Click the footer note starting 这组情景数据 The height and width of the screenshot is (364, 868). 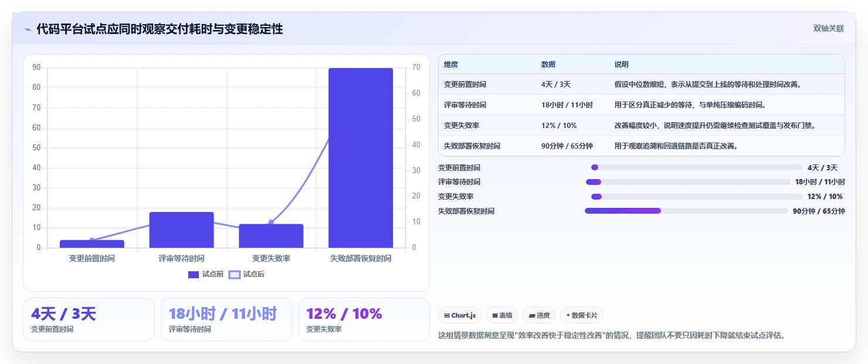[612, 336]
